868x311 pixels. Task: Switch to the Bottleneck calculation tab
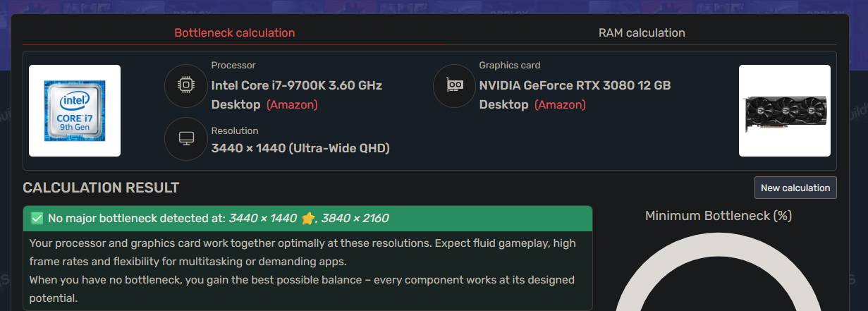pyautogui.click(x=234, y=33)
